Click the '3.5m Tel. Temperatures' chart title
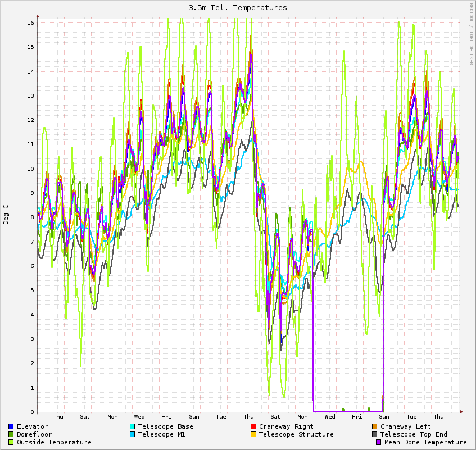476x450 pixels. coord(238,7)
